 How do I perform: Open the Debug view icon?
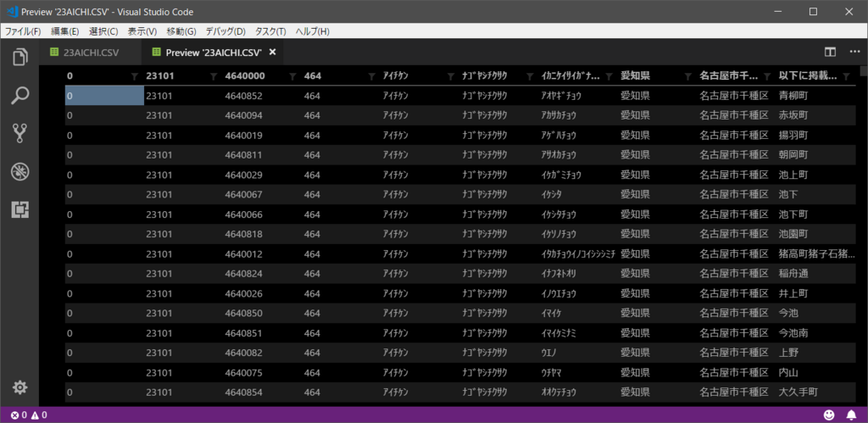tap(20, 172)
